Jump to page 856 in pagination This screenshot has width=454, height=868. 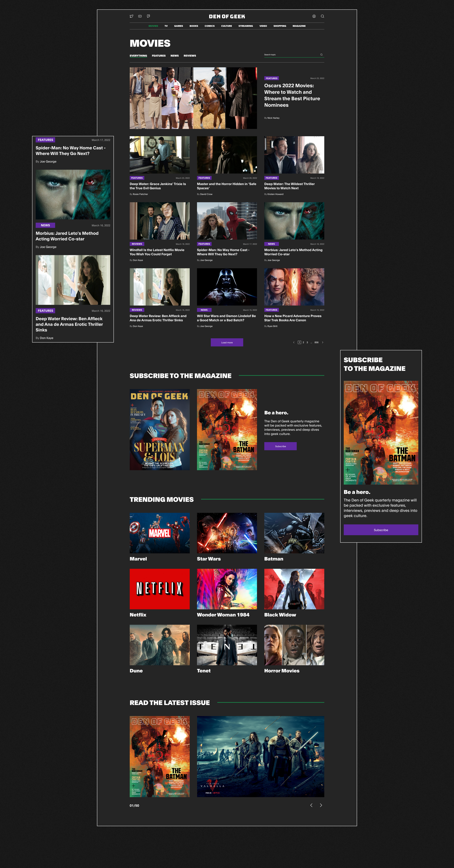pos(316,342)
